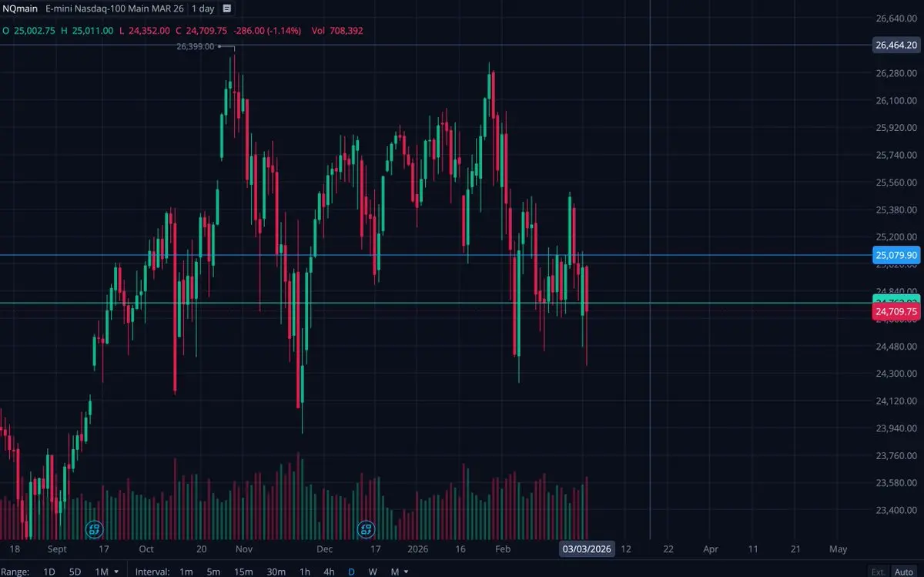The height and width of the screenshot is (577, 924).
Task: Click the contract rollover icon near Sept 17
Action: (95, 529)
